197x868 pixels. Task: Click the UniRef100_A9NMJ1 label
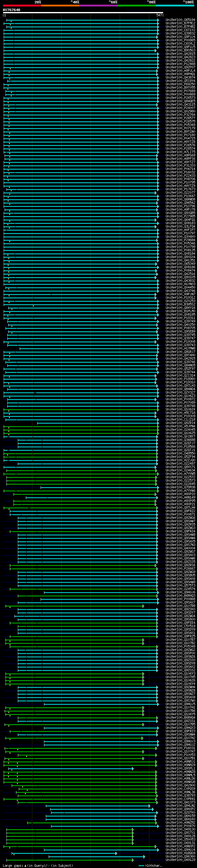point(180,761)
